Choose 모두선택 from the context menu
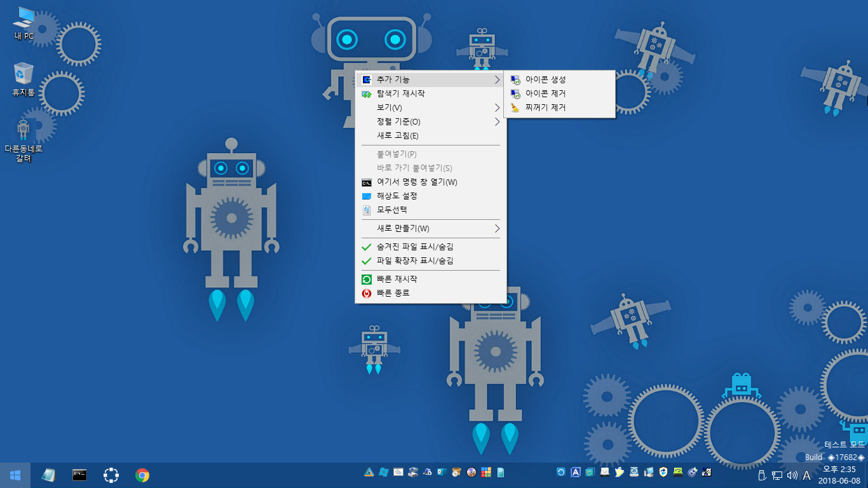The image size is (868, 488). (x=431, y=210)
